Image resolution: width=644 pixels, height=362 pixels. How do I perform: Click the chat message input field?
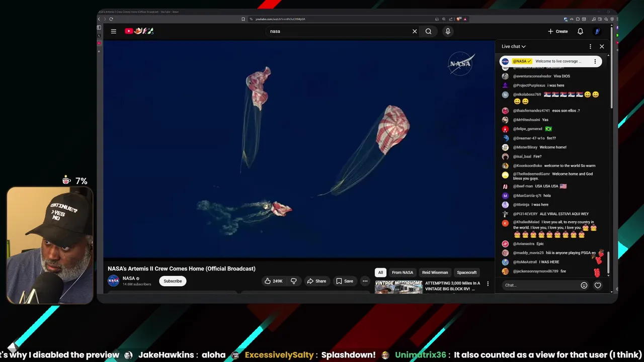pyautogui.click(x=540, y=285)
